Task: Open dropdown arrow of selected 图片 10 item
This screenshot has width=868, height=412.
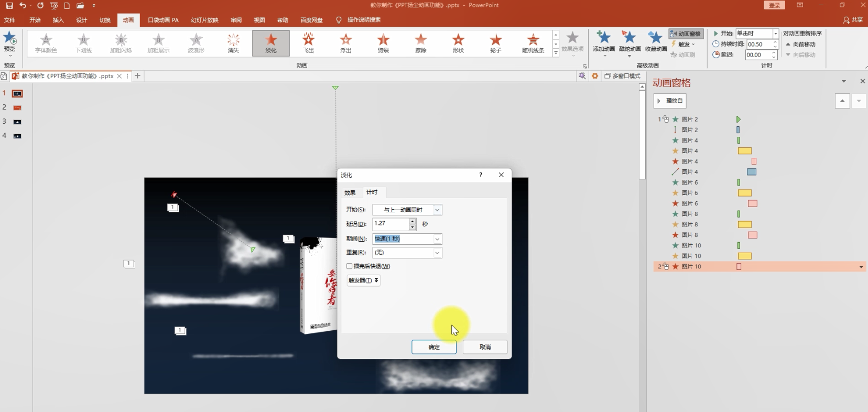Action: (861, 267)
